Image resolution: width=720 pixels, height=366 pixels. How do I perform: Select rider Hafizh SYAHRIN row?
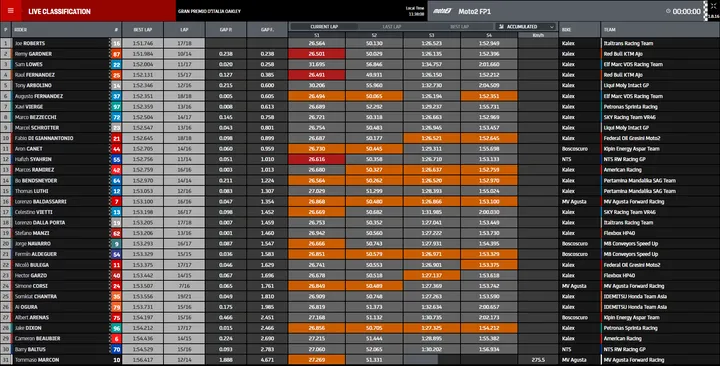360,159
